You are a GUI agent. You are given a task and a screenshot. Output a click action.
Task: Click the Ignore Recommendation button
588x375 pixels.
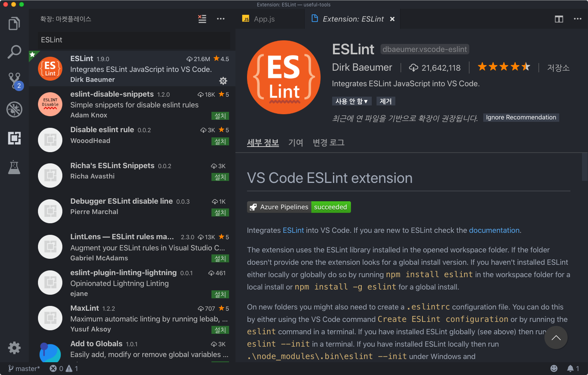point(521,117)
